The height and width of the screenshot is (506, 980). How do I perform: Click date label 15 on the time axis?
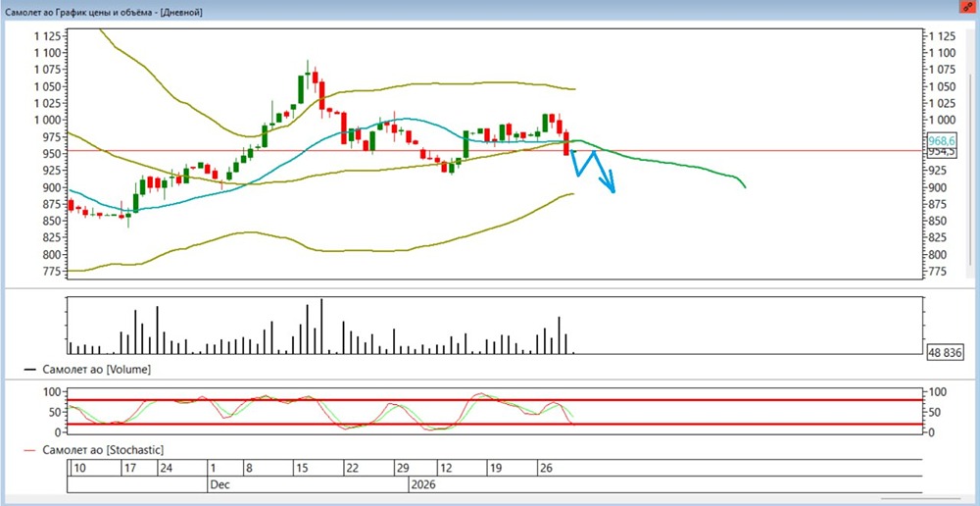pos(303,469)
